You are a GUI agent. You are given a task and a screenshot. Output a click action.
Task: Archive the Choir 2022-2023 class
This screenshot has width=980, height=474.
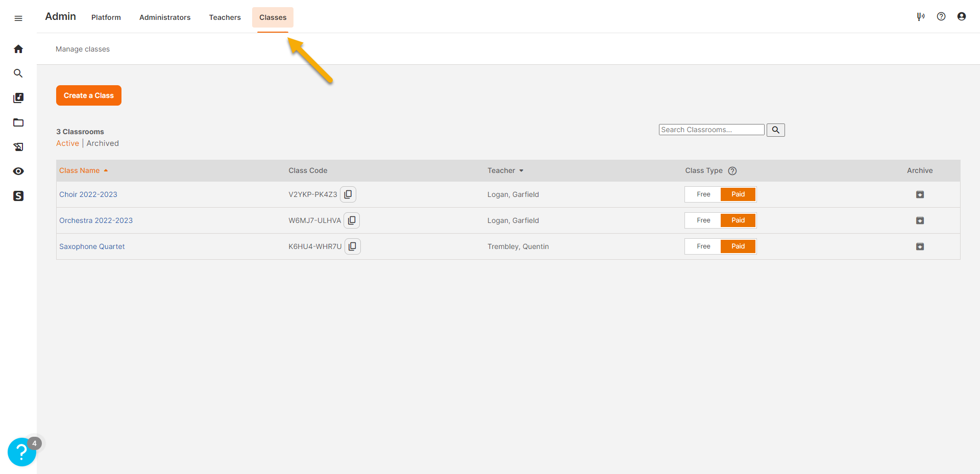(920, 194)
